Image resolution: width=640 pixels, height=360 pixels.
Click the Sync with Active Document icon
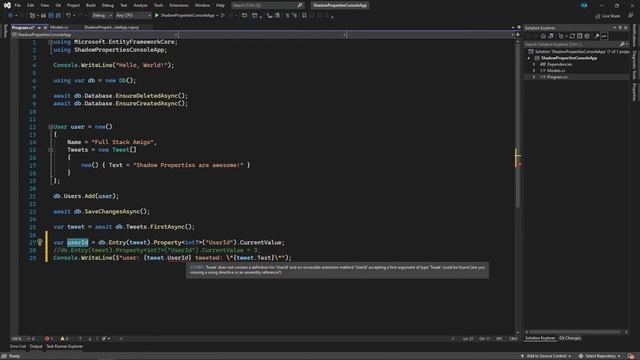tap(572, 36)
